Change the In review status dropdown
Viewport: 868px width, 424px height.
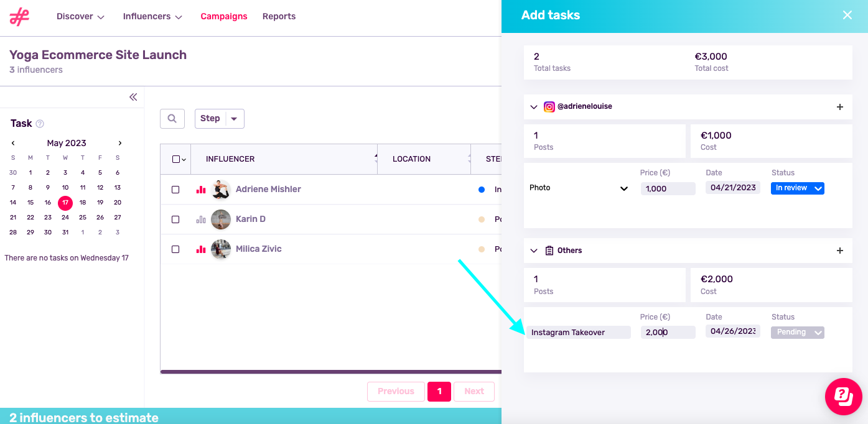pos(798,187)
